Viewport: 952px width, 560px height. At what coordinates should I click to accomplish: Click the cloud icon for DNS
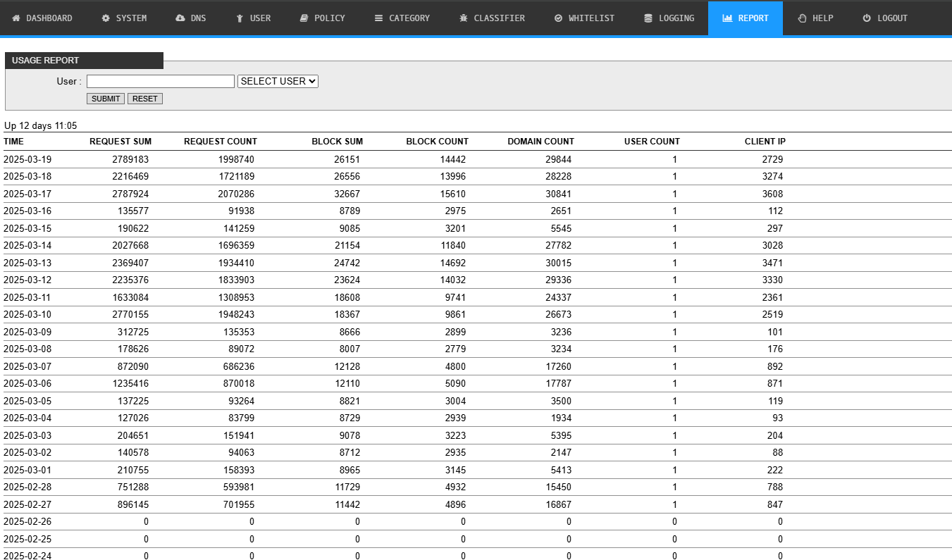[x=180, y=18]
